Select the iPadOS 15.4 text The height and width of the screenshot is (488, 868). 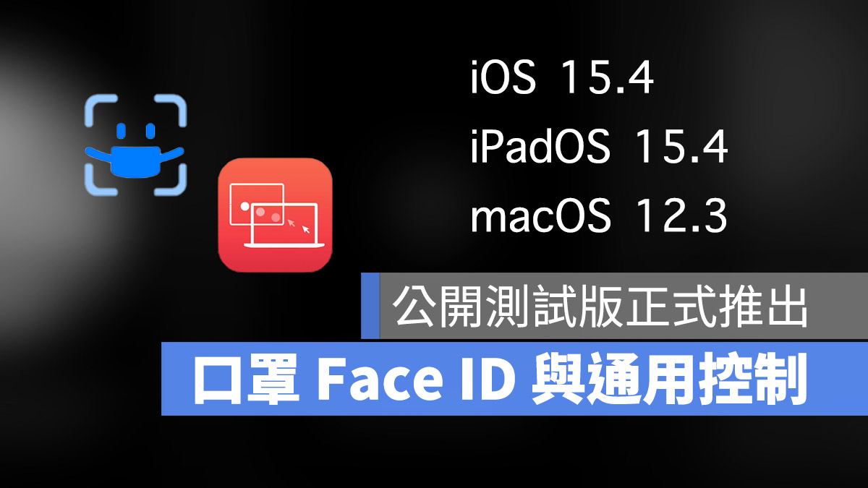[599, 149]
